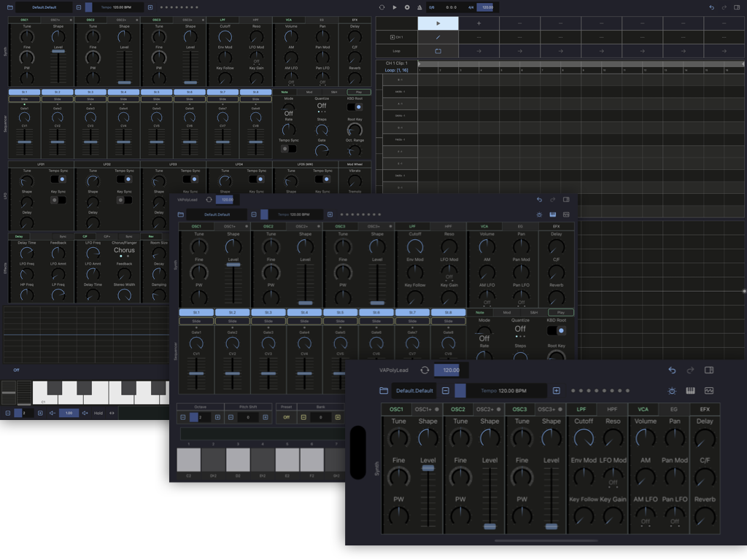The height and width of the screenshot is (560, 747).
Task: Toggle LFO1 Tempo Sync in the background window
Action: tap(58, 179)
